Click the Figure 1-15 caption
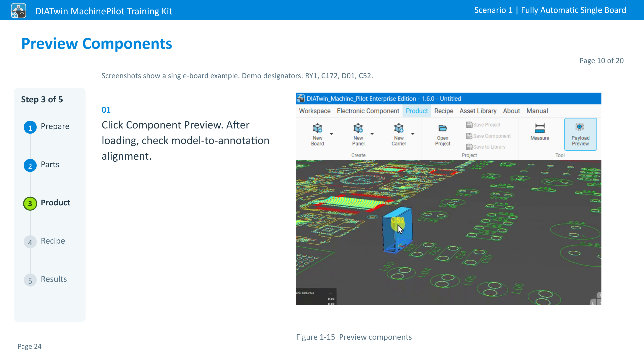Image resolution: width=644 pixels, height=362 pixels. [354, 337]
